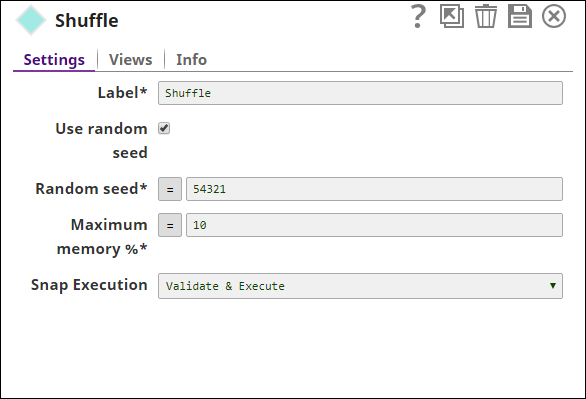
Task: Focus the Random seed value field
Action: click(x=374, y=189)
